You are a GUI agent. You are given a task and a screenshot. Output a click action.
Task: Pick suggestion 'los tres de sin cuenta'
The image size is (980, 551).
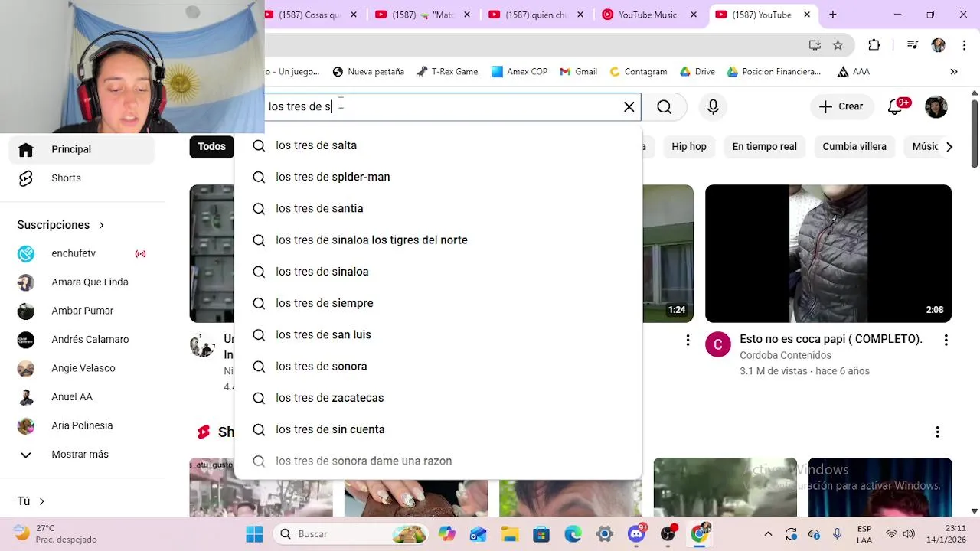(x=438, y=429)
